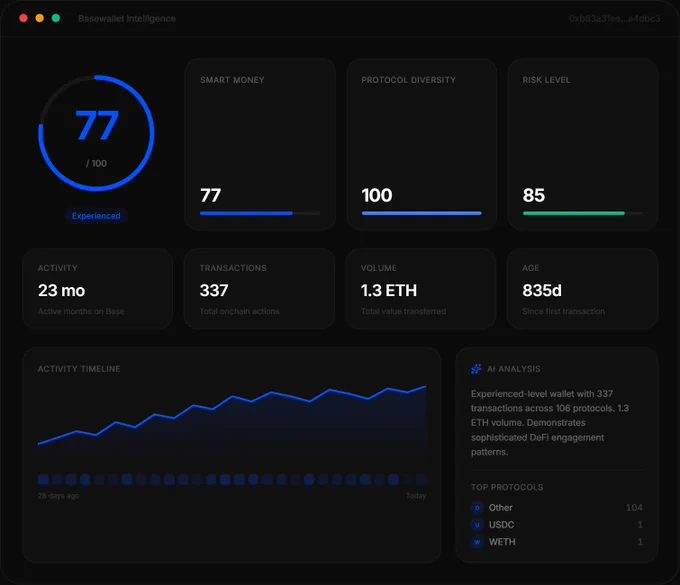Click the Experienced badge under the score
The height and width of the screenshot is (585, 680).
[x=96, y=216]
